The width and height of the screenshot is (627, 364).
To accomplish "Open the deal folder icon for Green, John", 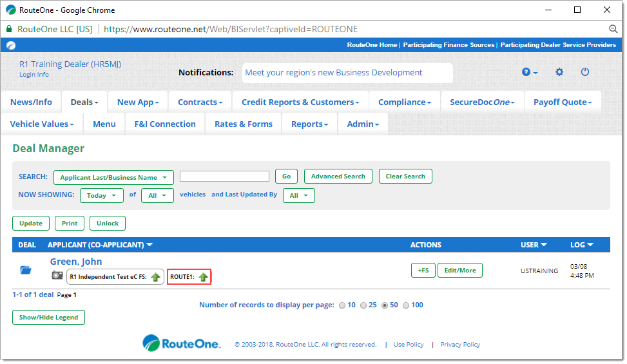I will 26,270.
